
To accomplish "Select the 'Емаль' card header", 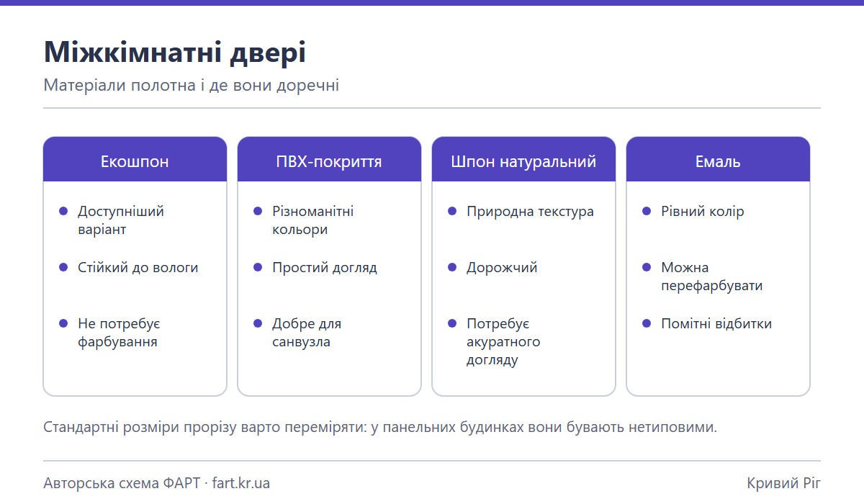I will (x=718, y=159).
